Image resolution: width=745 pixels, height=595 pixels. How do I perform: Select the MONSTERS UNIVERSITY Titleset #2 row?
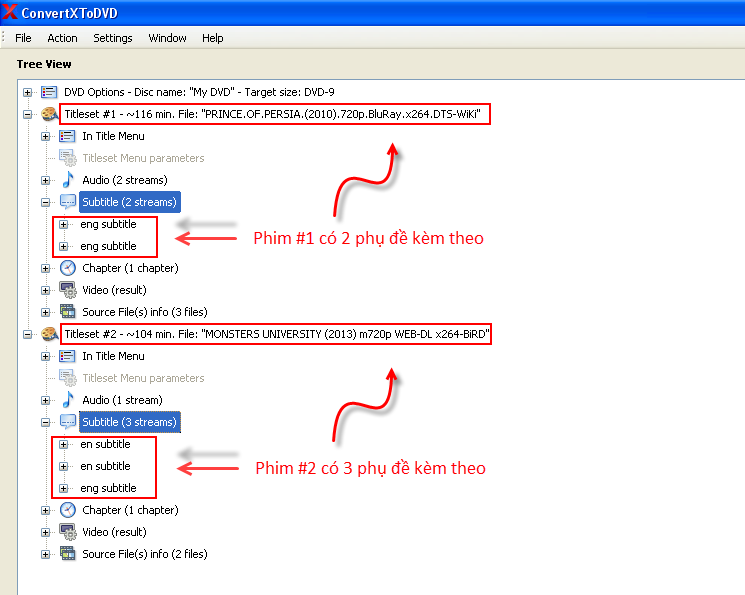[277, 334]
